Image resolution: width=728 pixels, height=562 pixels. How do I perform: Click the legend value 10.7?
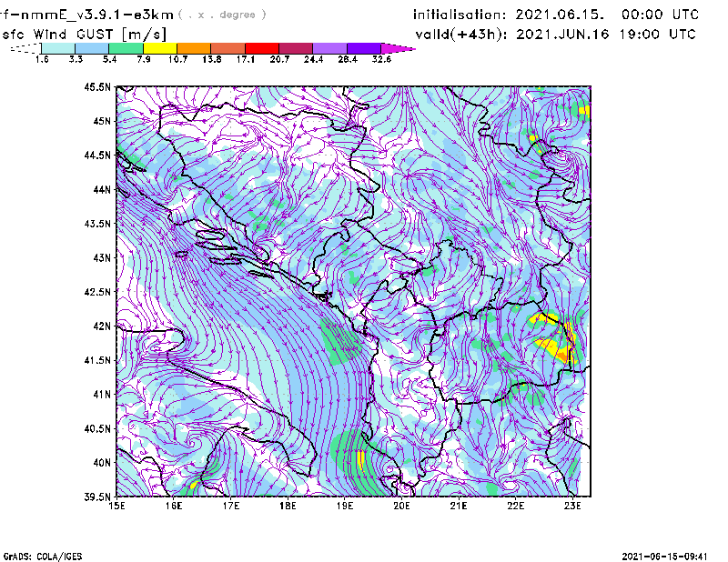point(177,59)
